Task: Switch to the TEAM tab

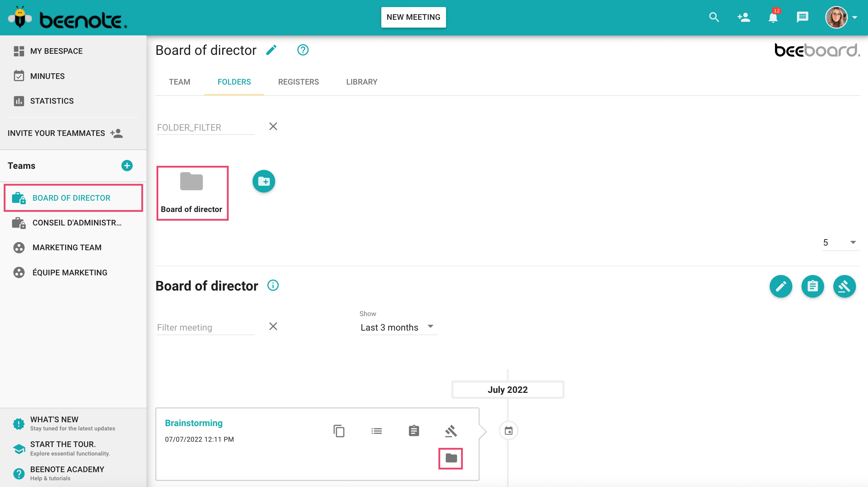Action: pos(180,82)
